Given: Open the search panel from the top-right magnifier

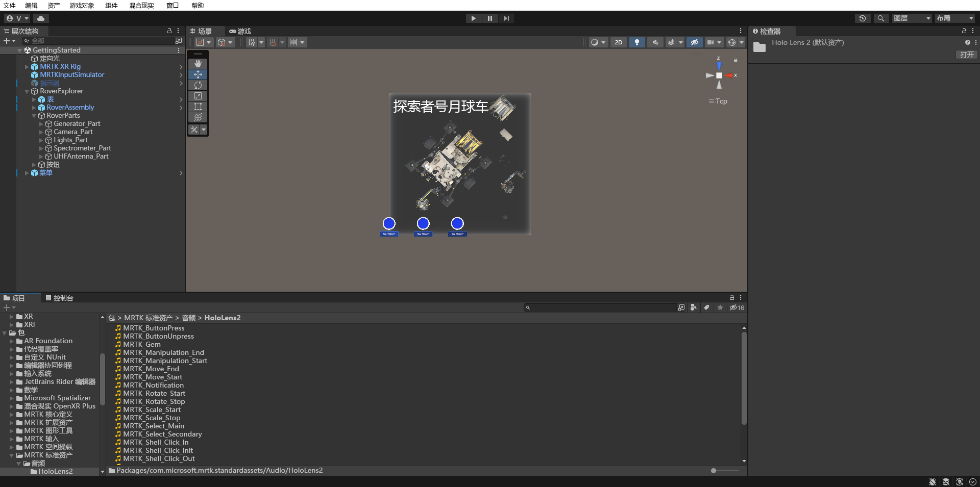Looking at the screenshot, I should (x=881, y=18).
